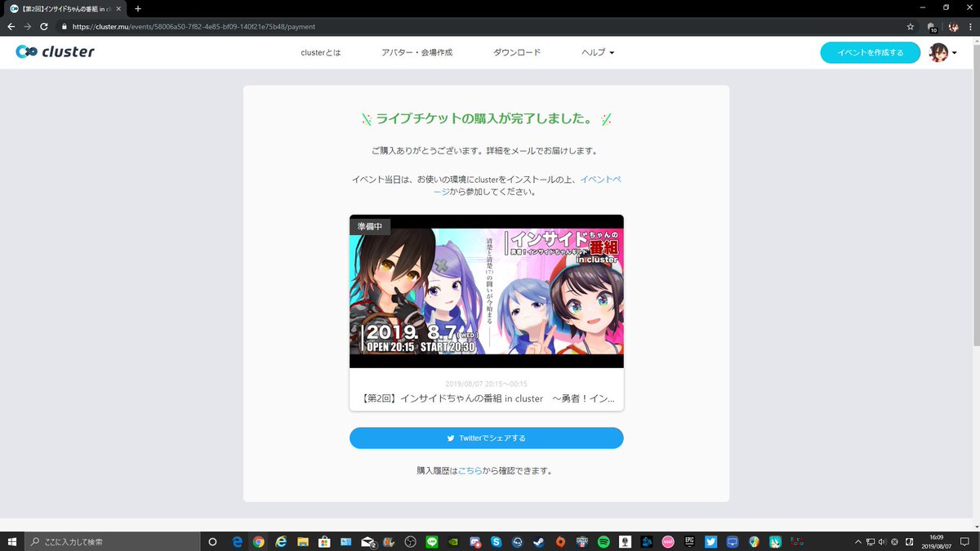Viewport: 980px width, 551px height.
Task: Share the purchase with Twitterでシェアする
Action: tap(487, 438)
